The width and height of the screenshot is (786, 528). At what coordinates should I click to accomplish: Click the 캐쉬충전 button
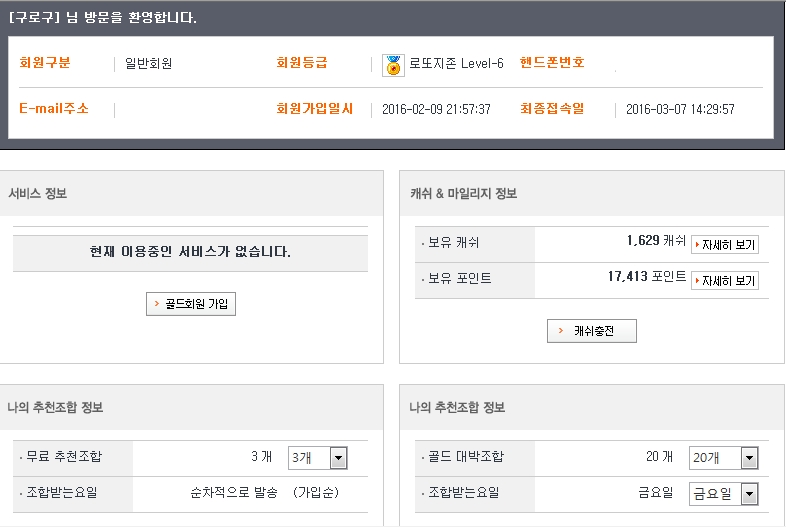coord(591,331)
